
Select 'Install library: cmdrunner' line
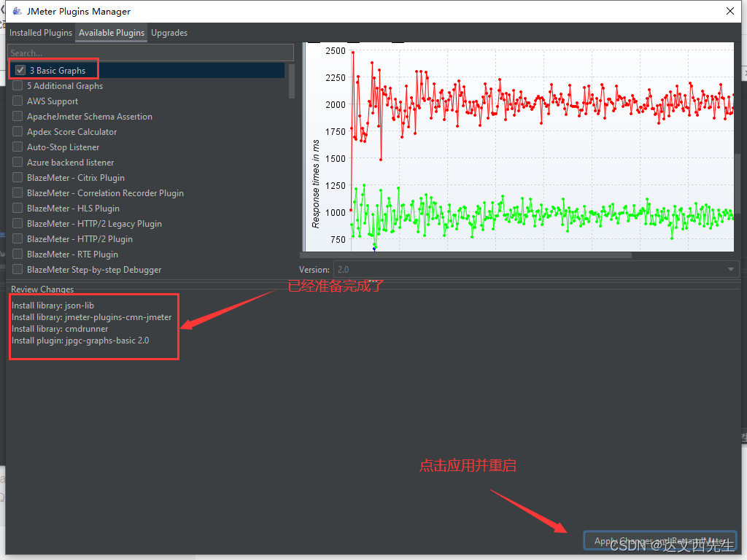[x=60, y=329]
